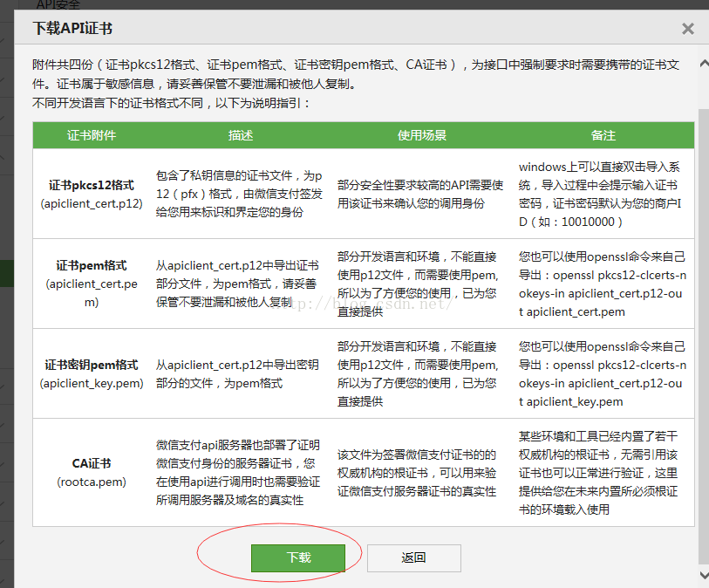Click the CA证书 remark 某些环境和工具已经内置

(x=598, y=473)
